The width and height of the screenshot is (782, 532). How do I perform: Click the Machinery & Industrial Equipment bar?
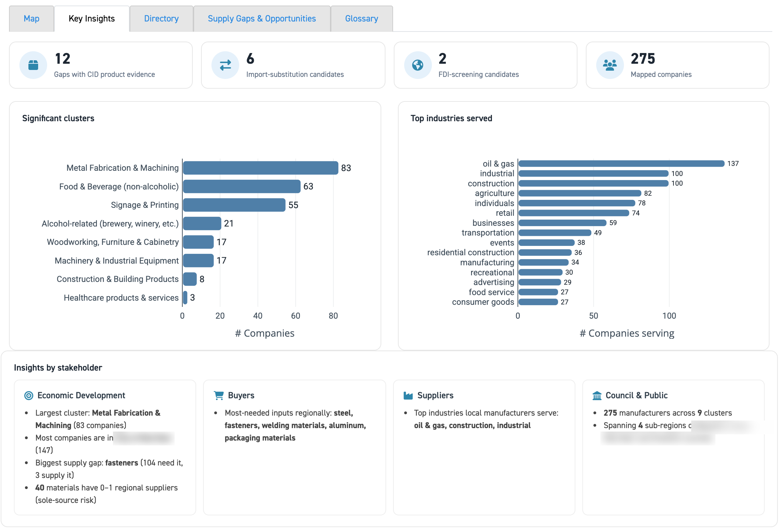[198, 260]
